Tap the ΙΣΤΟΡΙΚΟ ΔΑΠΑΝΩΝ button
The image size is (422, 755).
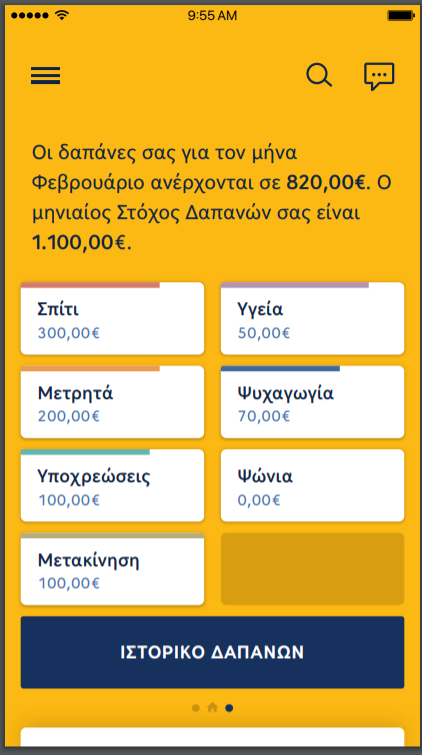point(212,652)
